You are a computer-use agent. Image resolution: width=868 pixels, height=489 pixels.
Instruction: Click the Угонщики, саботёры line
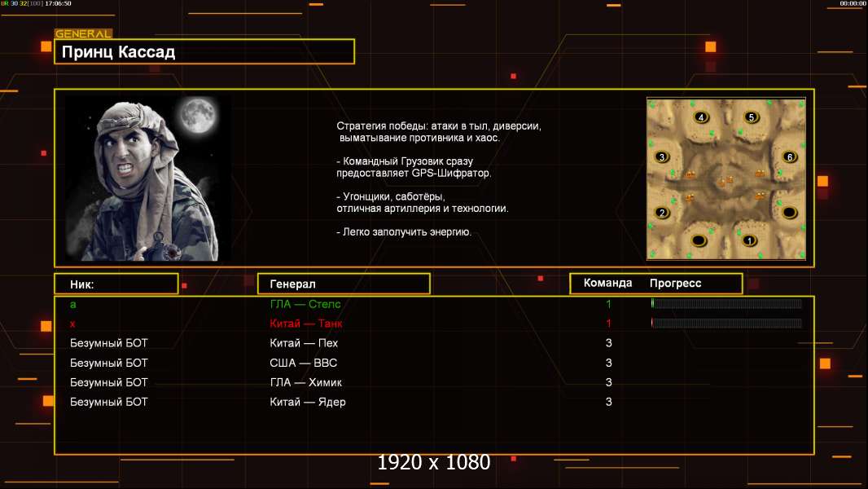(391, 196)
